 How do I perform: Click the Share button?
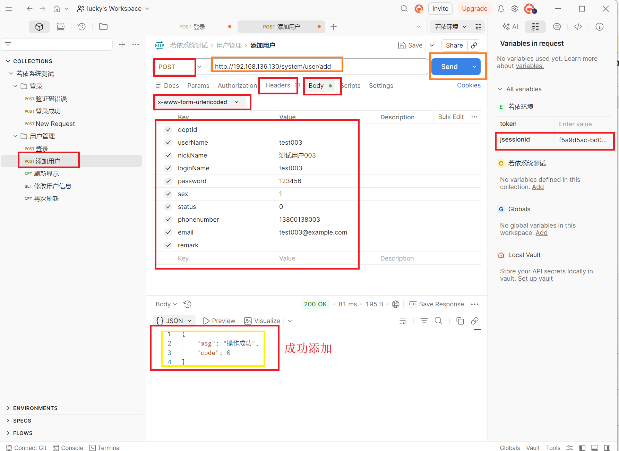454,45
